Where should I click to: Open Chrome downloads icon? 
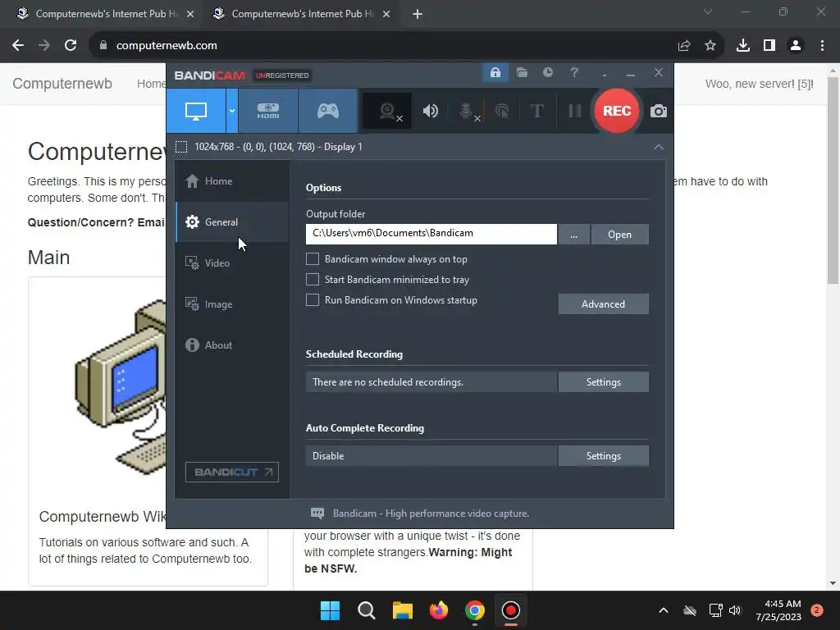click(x=743, y=46)
